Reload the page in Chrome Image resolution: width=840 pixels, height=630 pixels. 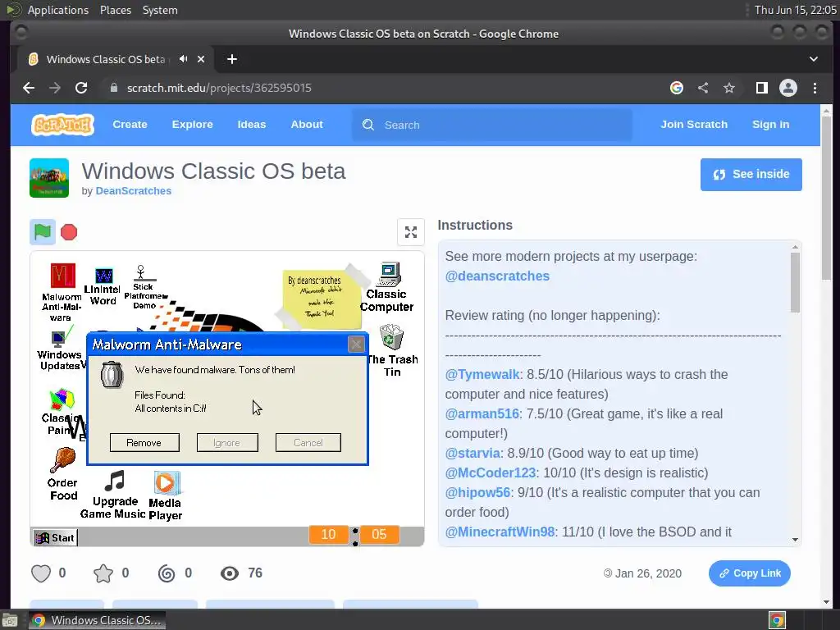(81, 88)
